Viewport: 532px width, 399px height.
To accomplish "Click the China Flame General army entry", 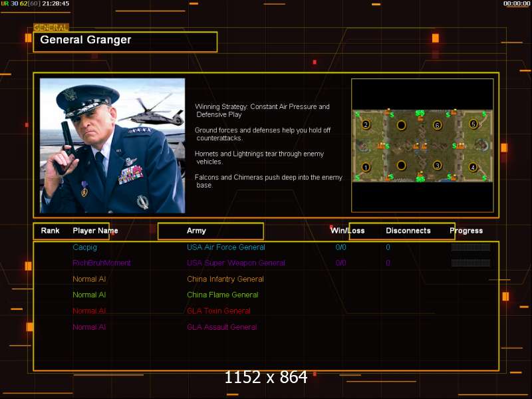I will pos(222,295).
